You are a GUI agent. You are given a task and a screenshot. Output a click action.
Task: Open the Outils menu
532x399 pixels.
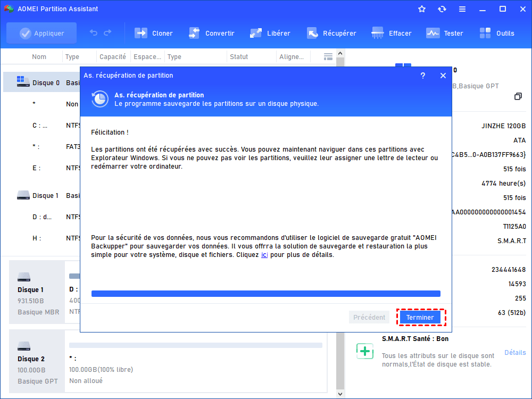click(497, 33)
